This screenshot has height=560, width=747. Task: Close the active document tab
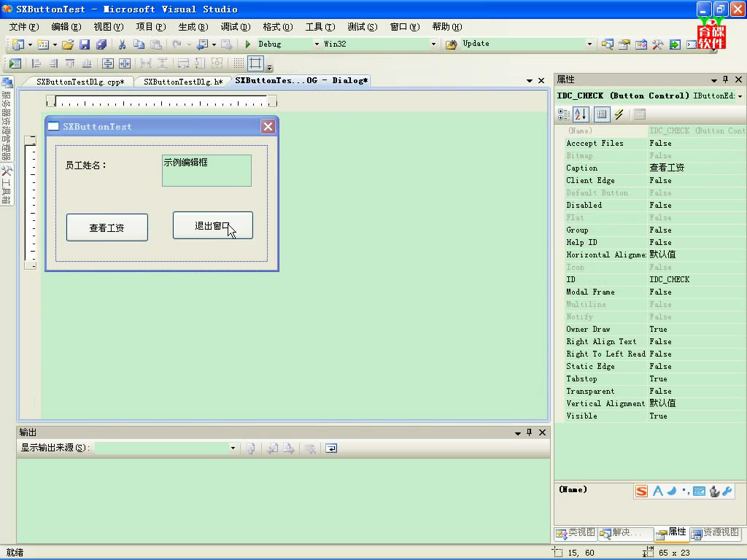(x=541, y=81)
